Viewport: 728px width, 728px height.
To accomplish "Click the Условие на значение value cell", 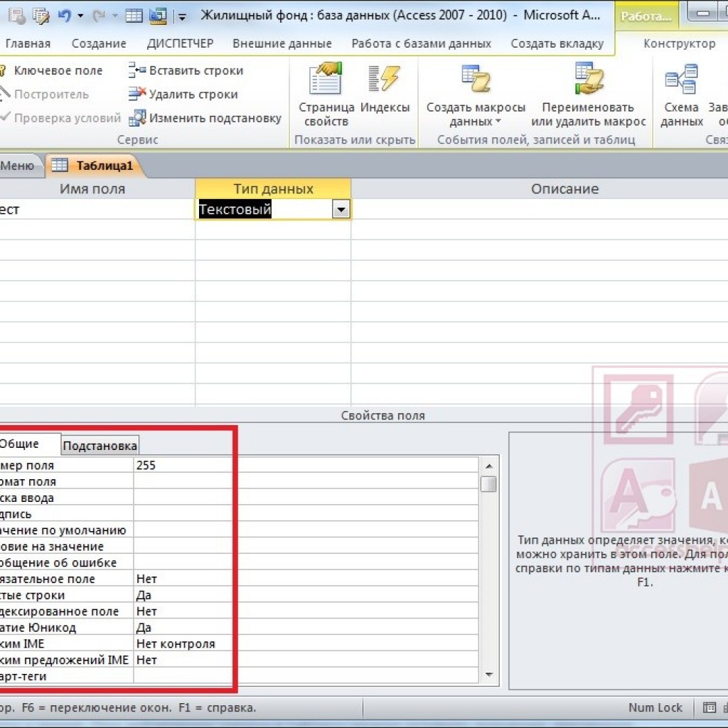I will 306,547.
